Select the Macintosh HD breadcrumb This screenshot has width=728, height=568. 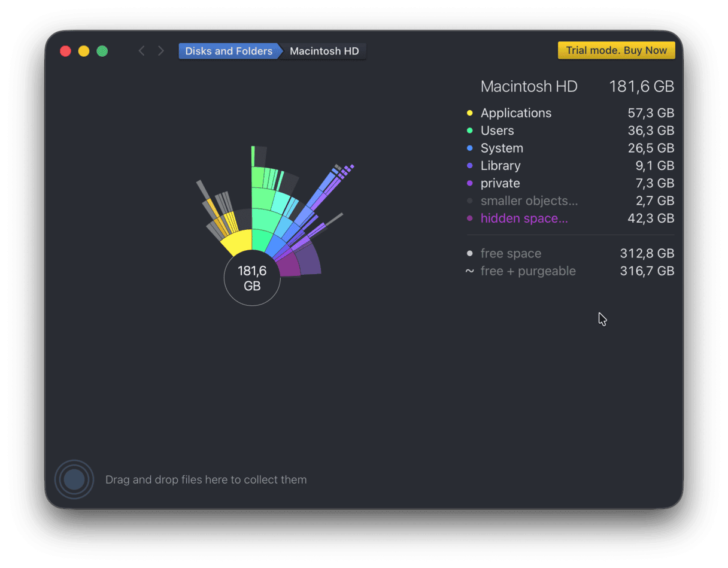[324, 51]
